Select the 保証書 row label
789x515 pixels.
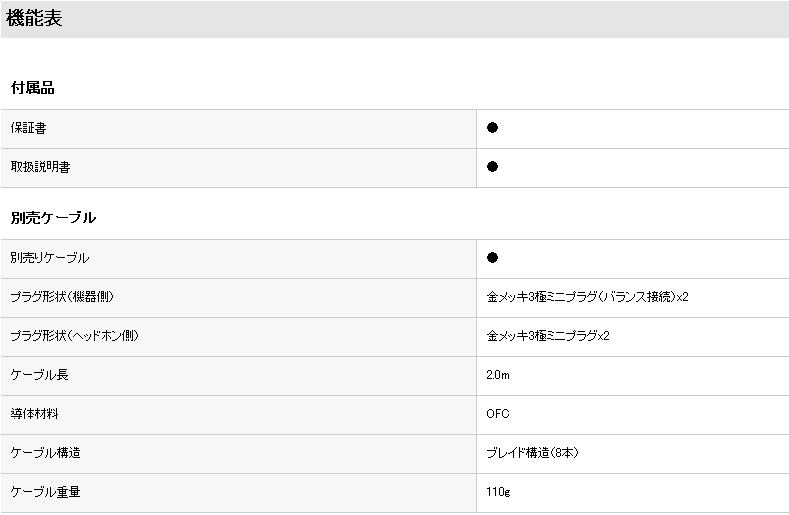(28, 128)
